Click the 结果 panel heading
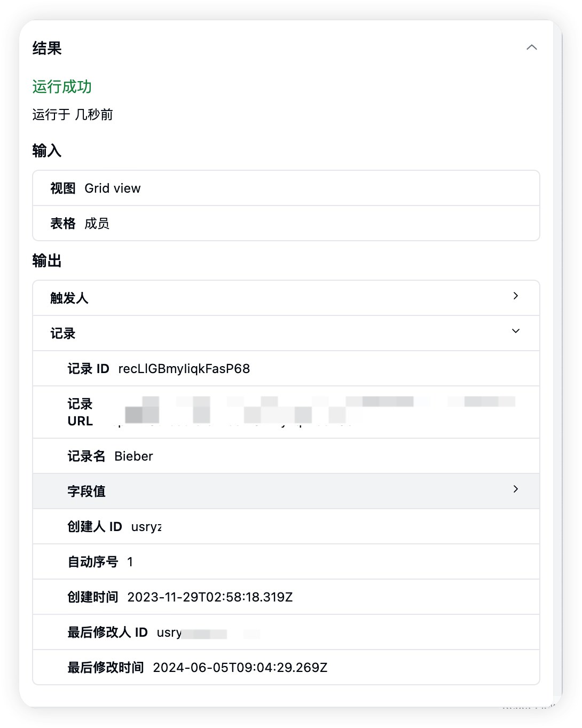The height and width of the screenshot is (728, 582). (x=47, y=48)
